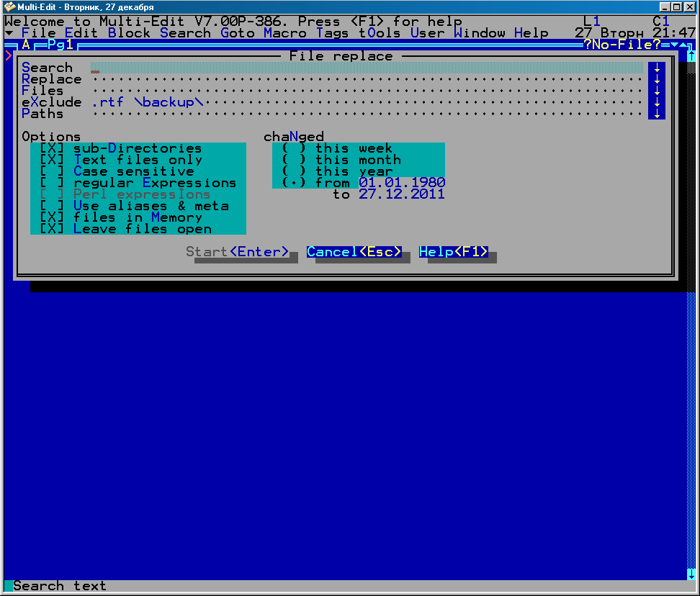Click the editor scrollbar down arrow
This screenshot has width=700, height=596.
coord(691,574)
